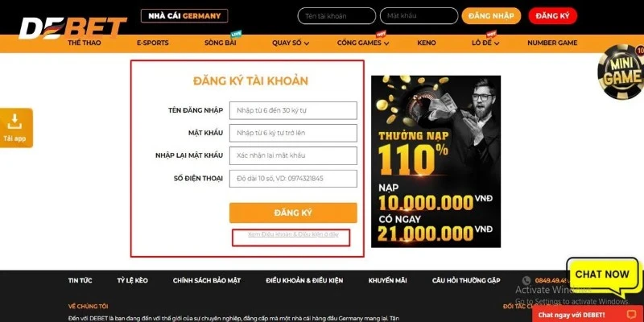The image size is (644, 322).
Task: Submit the form with Đăng Ký button
Action: click(293, 213)
